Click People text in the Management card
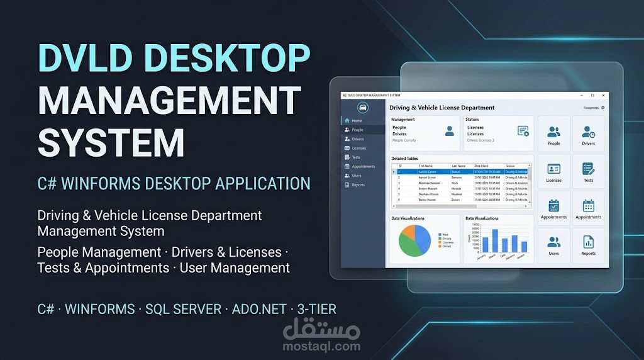 (x=399, y=127)
